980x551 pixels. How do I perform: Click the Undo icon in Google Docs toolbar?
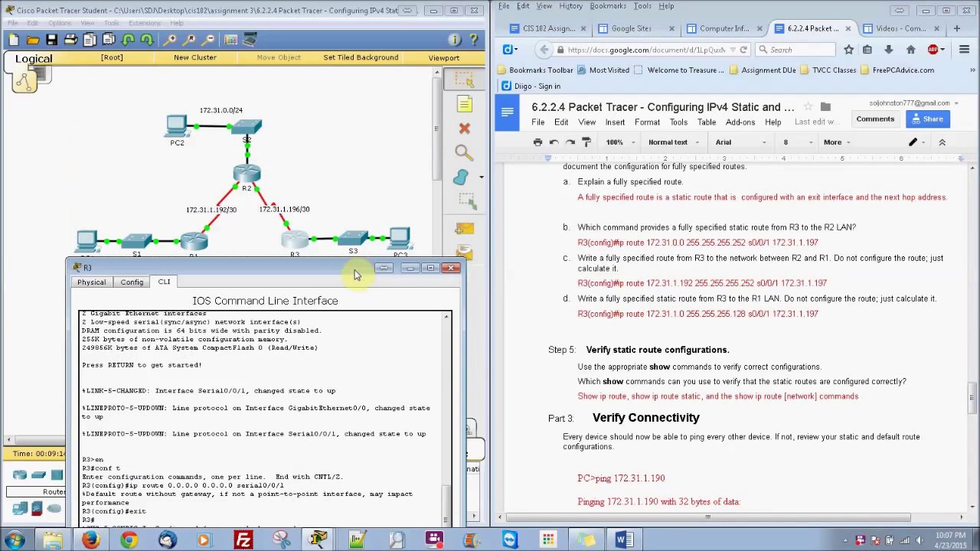click(x=554, y=142)
